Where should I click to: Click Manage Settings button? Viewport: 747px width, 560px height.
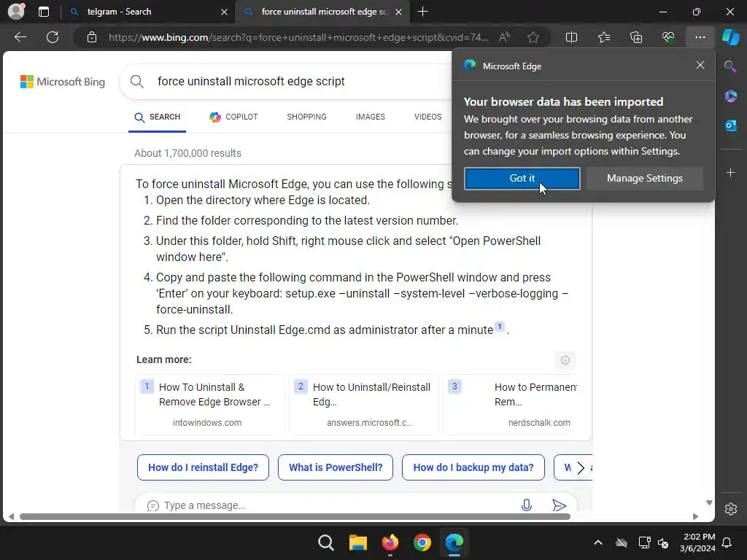[x=645, y=178]
